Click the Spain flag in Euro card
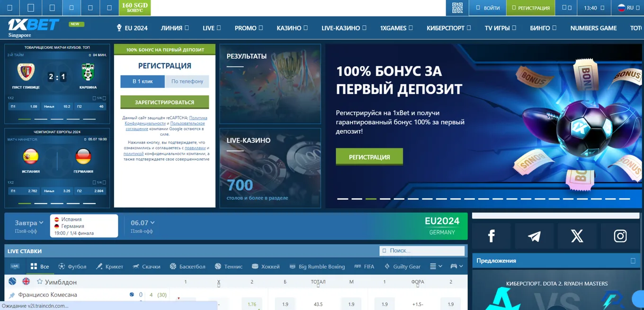This screenshot has width=644, height=310. 31,156
